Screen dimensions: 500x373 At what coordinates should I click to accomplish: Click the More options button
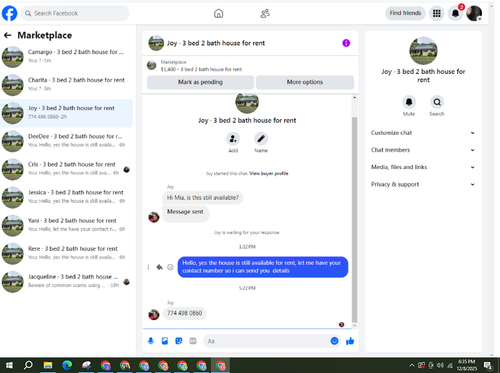(x=305, y=82)
